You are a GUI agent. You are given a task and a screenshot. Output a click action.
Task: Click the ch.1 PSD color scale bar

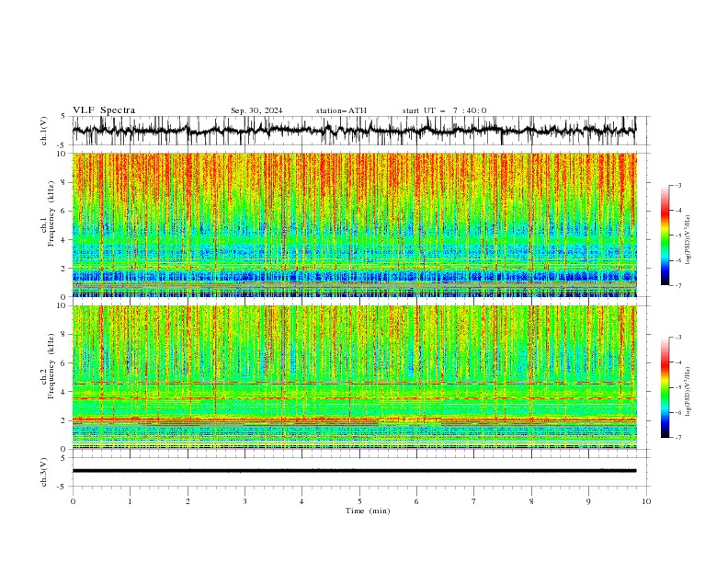click(665, 236)
